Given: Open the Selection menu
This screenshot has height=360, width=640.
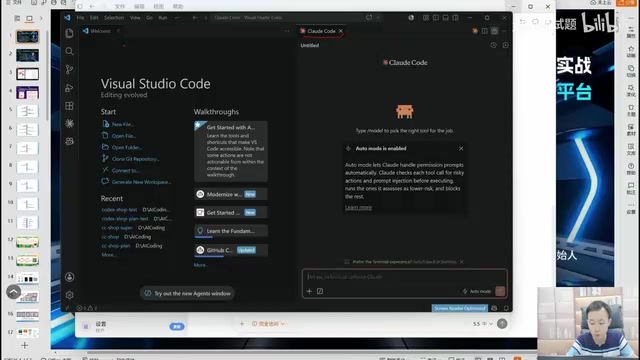Looking at the screenshot, I should 114,18.
